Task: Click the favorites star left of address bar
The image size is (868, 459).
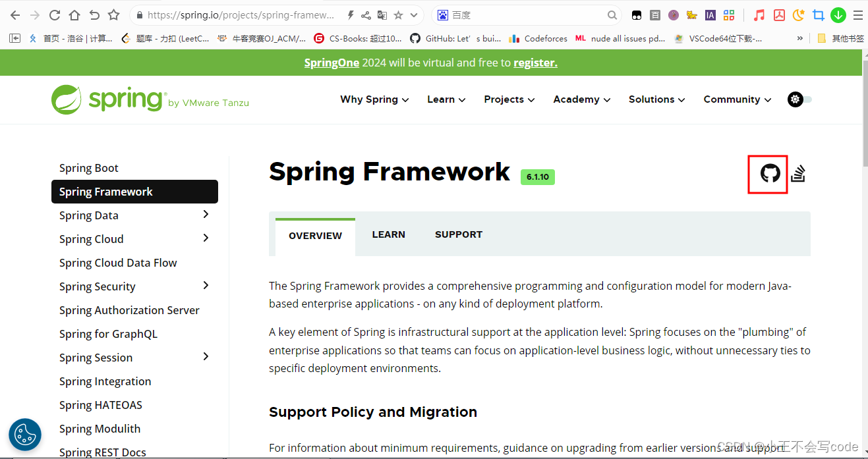Action: (x=114, y=14)
